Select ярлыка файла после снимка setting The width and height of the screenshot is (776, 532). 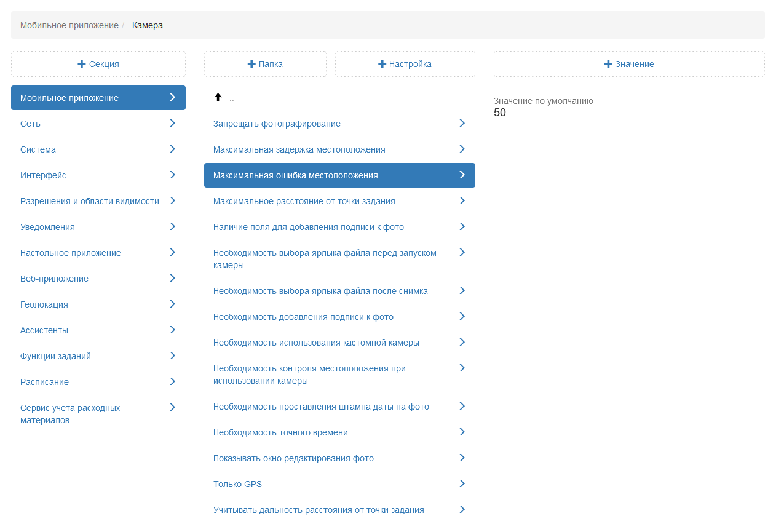[339, 291]
